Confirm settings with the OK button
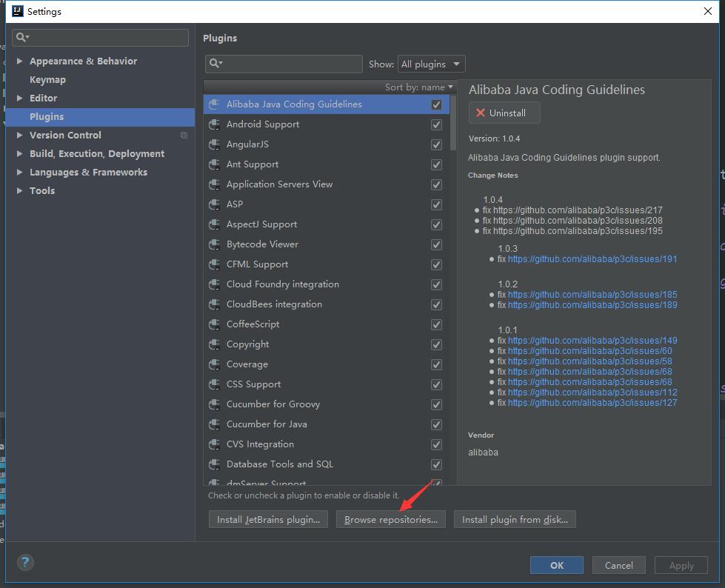The height and width of the screenshot is (588, 725). click(557, 565)
